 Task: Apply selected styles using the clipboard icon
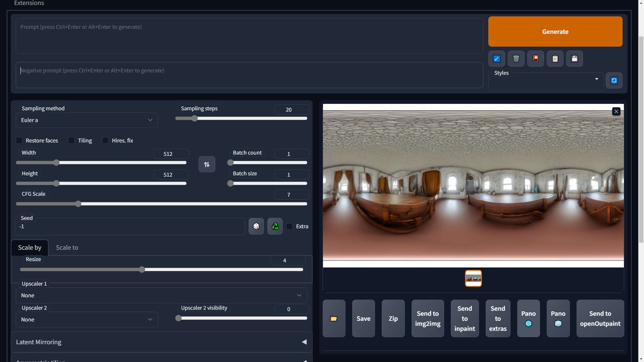[x=555, y=59]
